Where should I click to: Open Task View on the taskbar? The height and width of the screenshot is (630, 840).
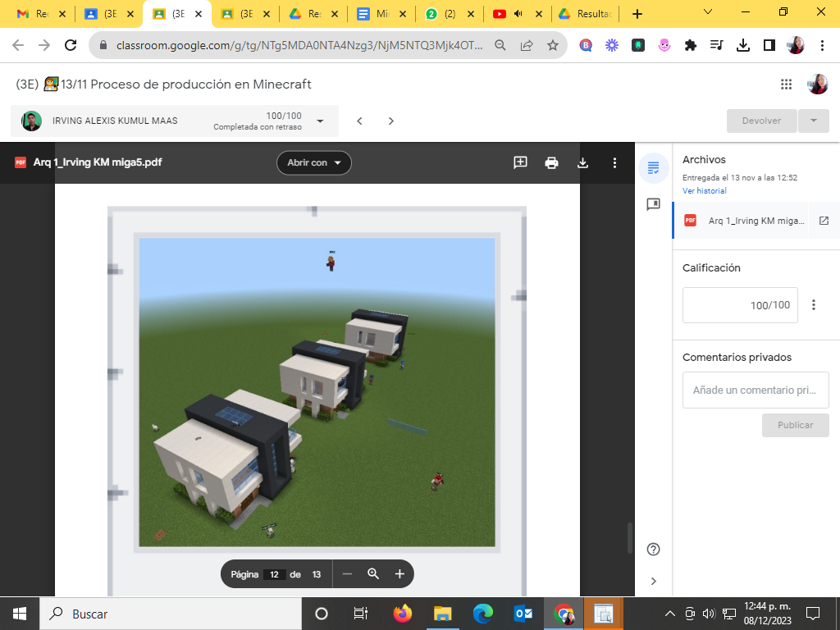361,614
